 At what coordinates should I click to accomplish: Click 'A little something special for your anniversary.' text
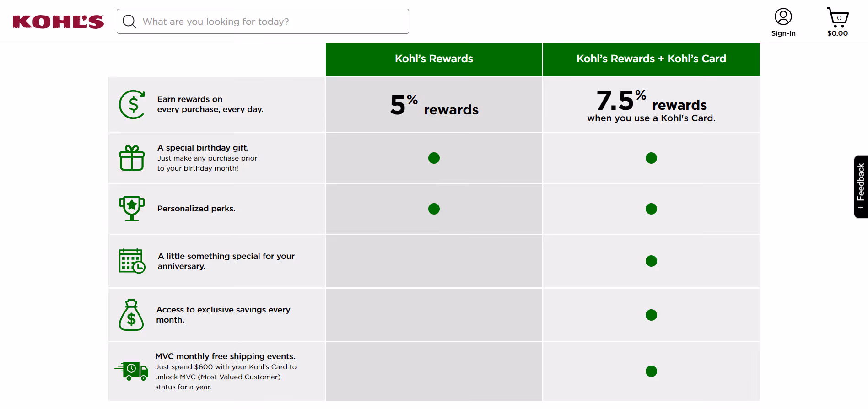[226, 261]
